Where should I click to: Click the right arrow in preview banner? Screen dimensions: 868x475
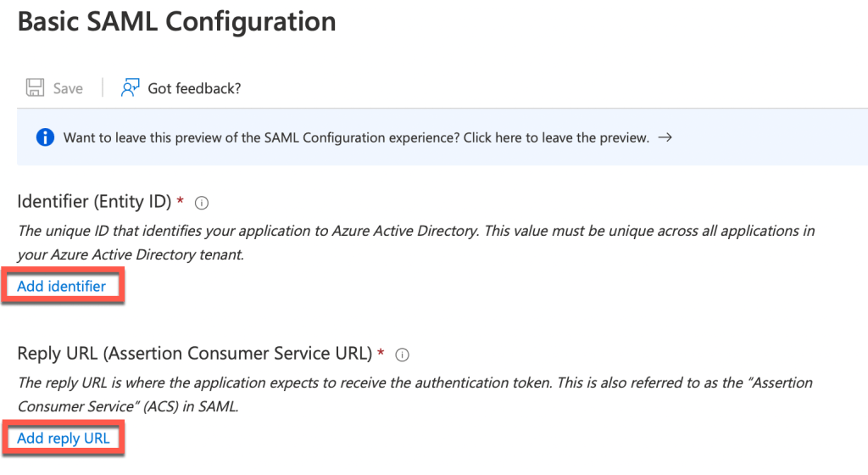(x=665, y=137)
